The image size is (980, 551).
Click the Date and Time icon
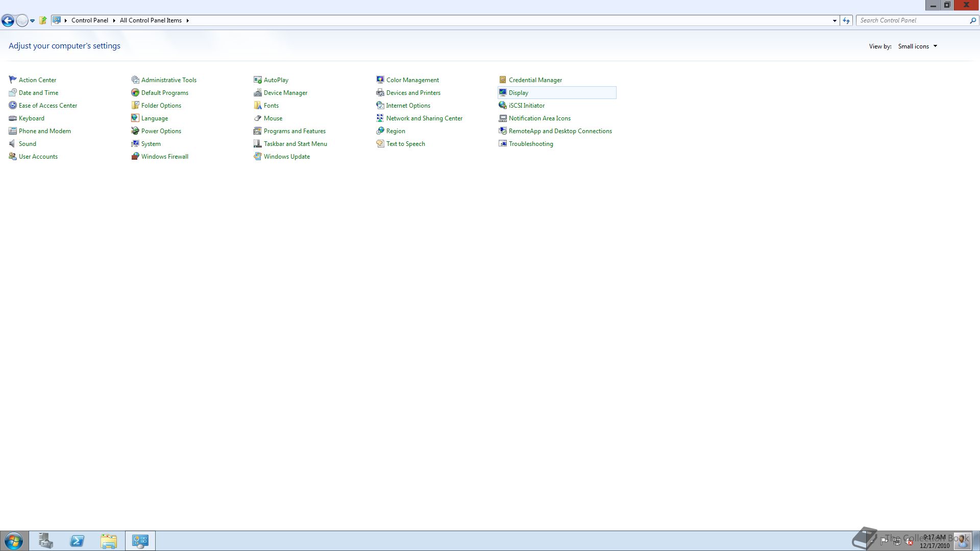13,92
